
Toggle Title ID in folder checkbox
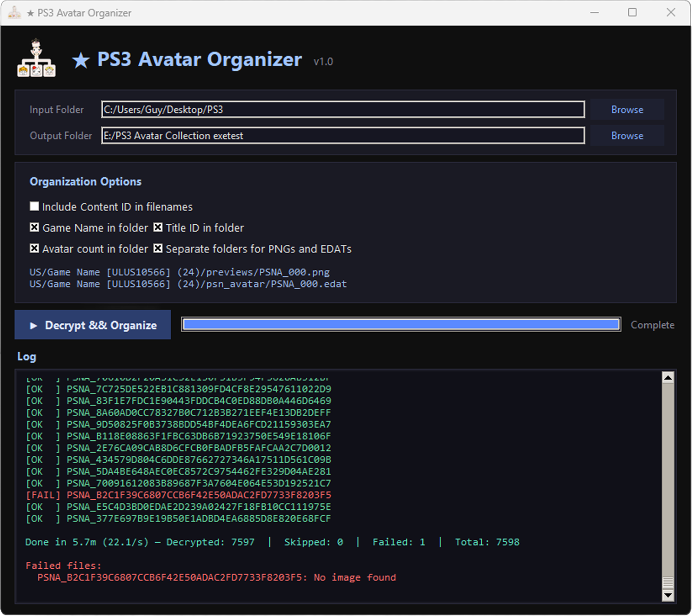click(x=158, y=227)
